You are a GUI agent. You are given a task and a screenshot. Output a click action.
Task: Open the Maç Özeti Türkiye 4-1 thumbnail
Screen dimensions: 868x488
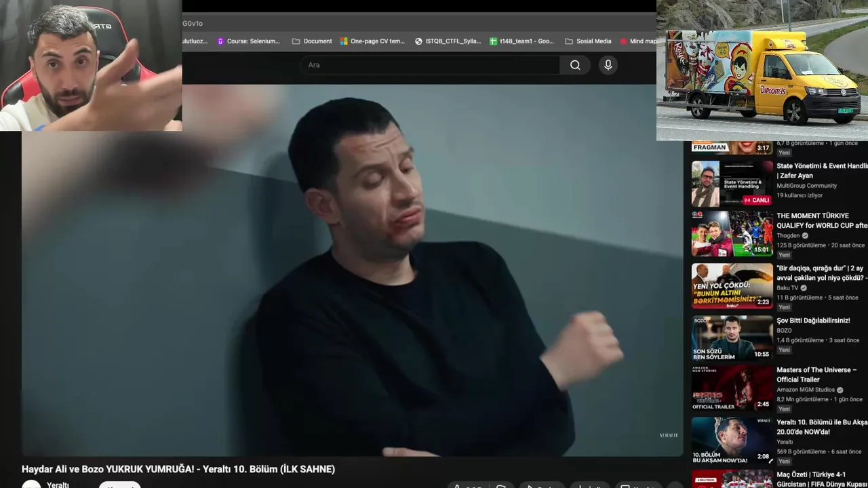[732, 479]
